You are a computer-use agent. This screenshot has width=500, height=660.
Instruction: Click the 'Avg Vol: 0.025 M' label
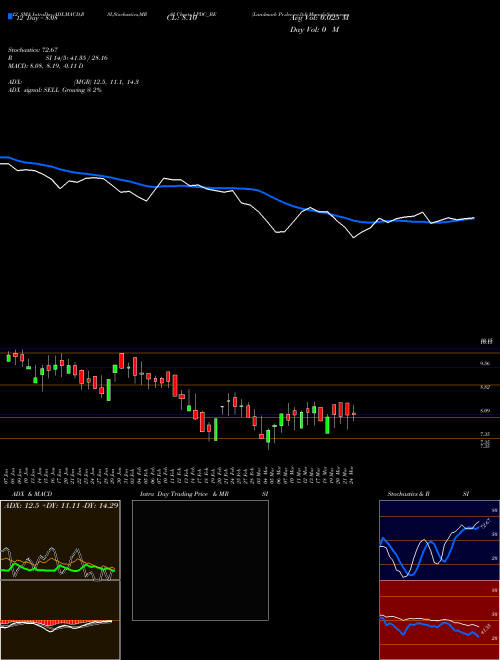tap(319, 18)
